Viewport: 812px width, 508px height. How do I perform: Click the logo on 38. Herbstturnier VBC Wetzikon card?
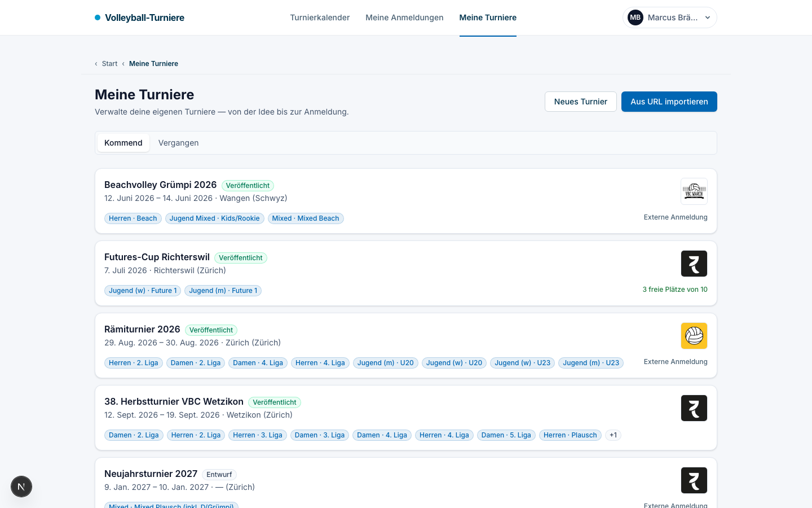(694, 408)
